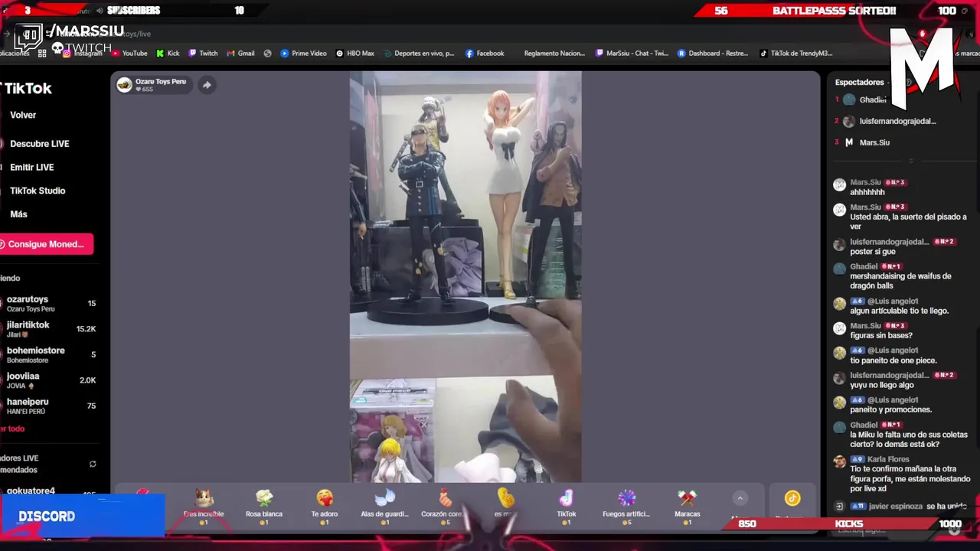Send the Eres increíble cat gift
The height and width of the screenshot is (551, 980).
click(x=204, y=507)
